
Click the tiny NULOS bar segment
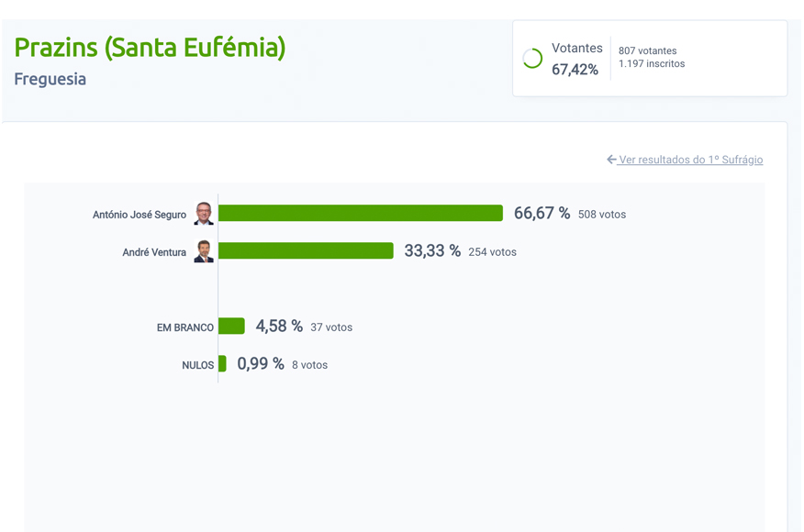pyautogui.click(x=223, y=364)
